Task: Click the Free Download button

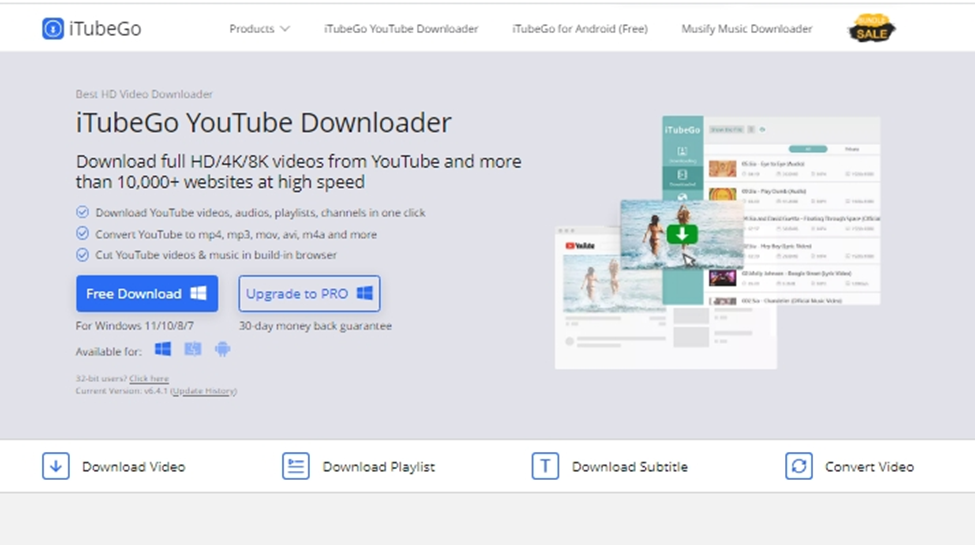Action: click(x=147, y=294)
